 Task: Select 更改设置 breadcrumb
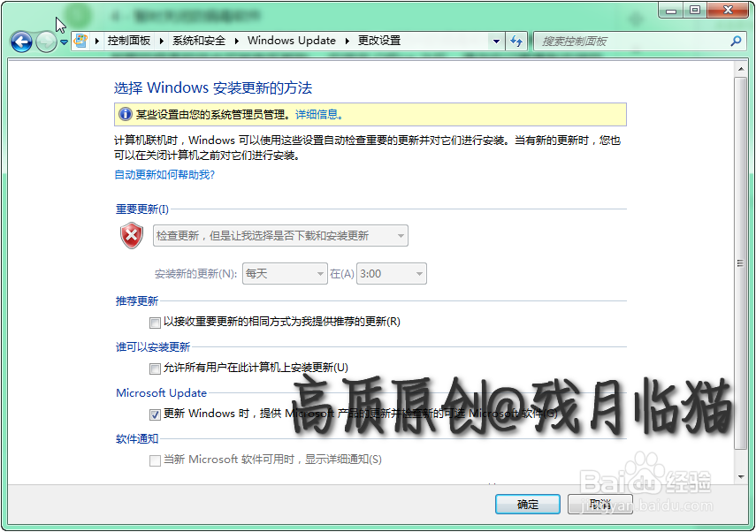tap(379, 41)
